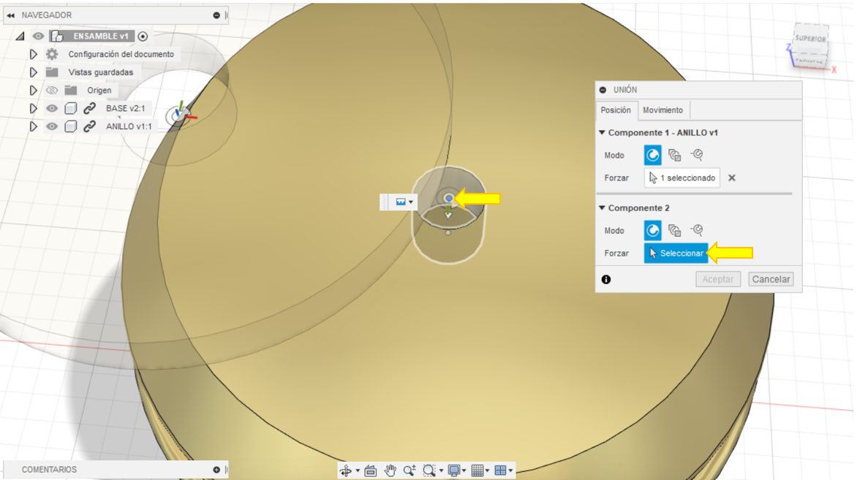The height and width of the screenshot is (480, 868).
Task: Select ENSAMBLE v1 root item
Action: pos(101,37)
